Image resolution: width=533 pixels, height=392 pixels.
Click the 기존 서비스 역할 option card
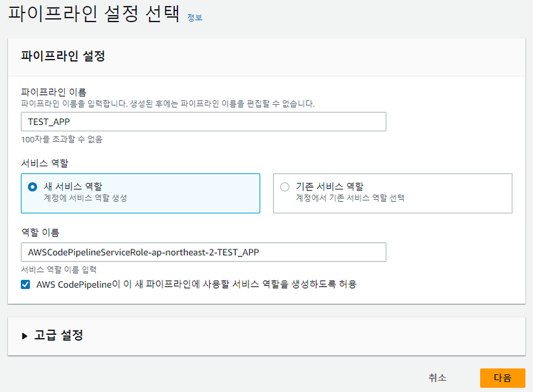392,193
